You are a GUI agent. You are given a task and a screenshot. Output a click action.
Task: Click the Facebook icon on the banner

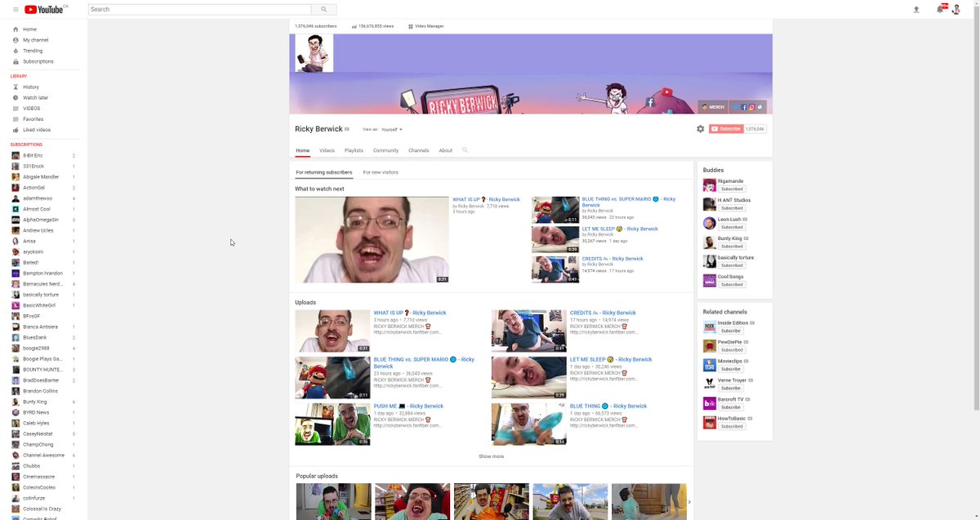744,107
